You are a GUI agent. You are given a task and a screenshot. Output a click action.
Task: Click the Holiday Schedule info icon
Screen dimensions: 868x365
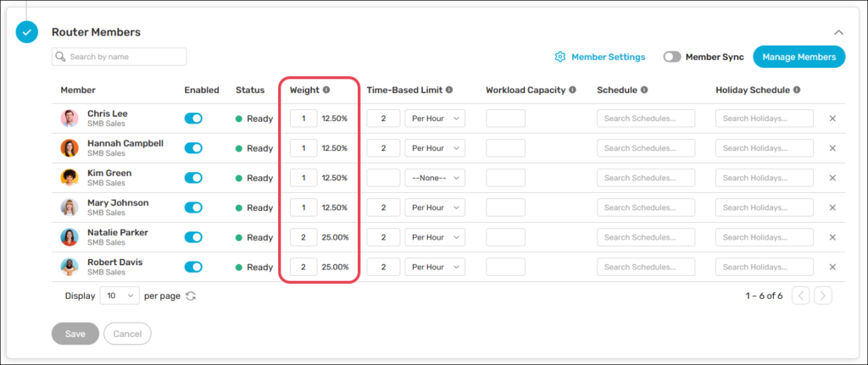798,90
